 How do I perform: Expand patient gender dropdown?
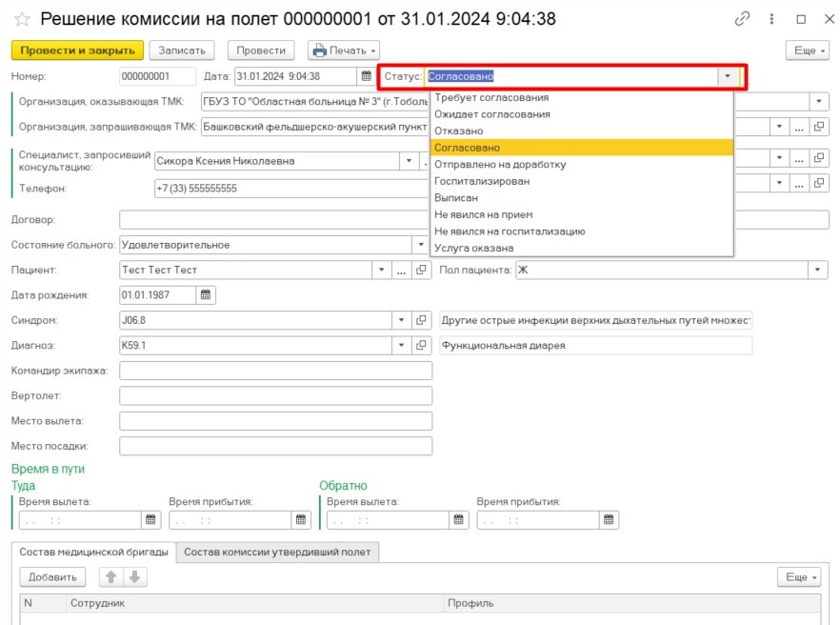pyautogui.click(x=818, y=270)
